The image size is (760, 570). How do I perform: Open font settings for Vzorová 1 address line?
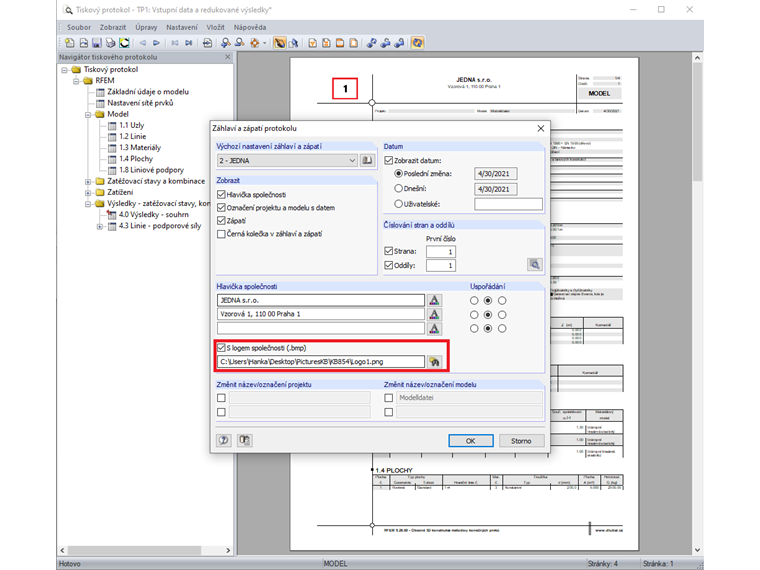click(435, 314)
